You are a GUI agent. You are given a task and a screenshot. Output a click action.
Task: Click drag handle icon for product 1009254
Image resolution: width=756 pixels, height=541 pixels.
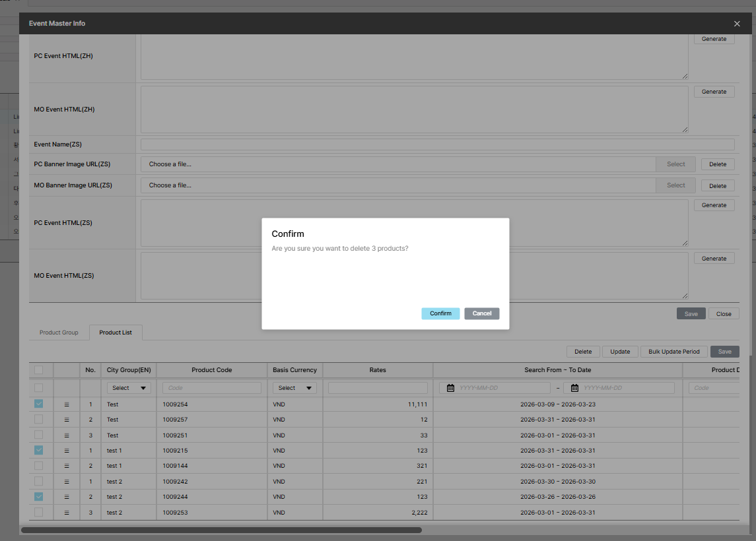[x=67, y=404]
